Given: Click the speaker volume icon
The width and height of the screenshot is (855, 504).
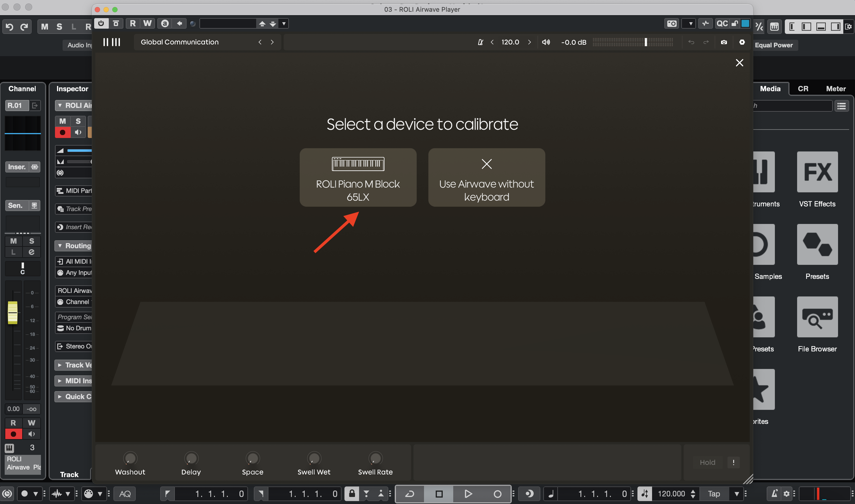Looking at the screenshot, I should click(546, 42).
